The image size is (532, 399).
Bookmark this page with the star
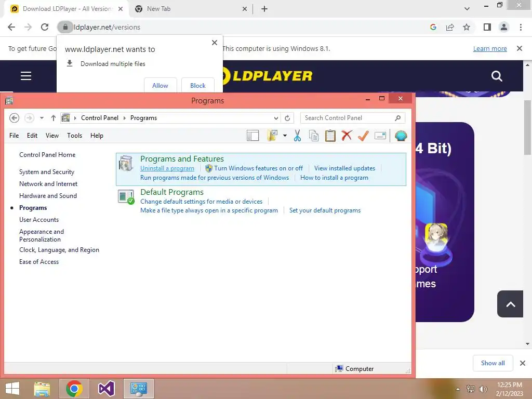[x=467, y=27]
